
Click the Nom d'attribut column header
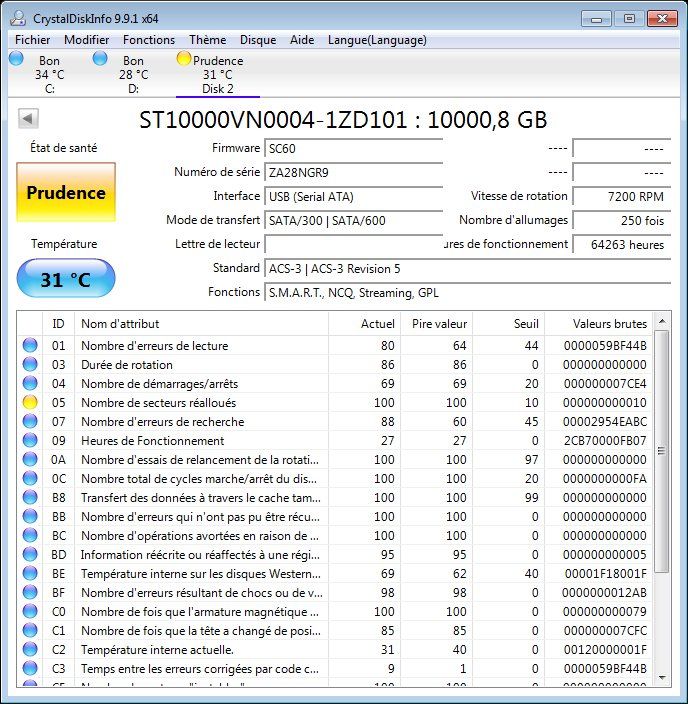(202, 324)
